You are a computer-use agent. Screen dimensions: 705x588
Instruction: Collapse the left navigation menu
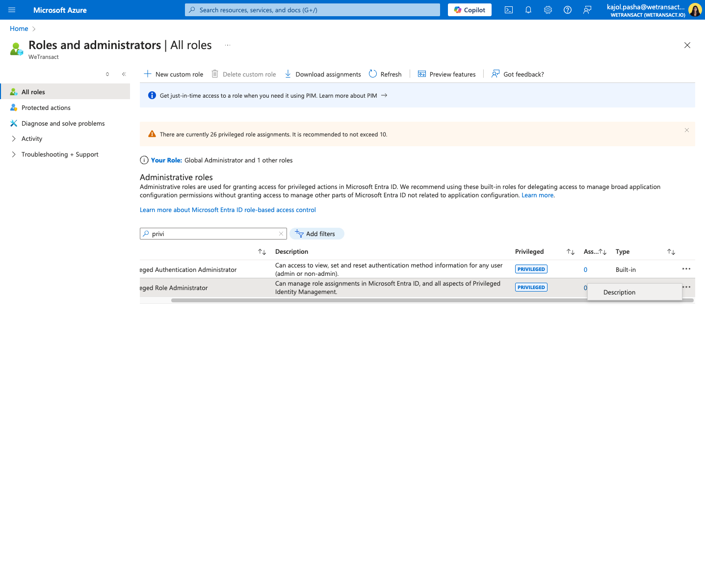(124, 74)
